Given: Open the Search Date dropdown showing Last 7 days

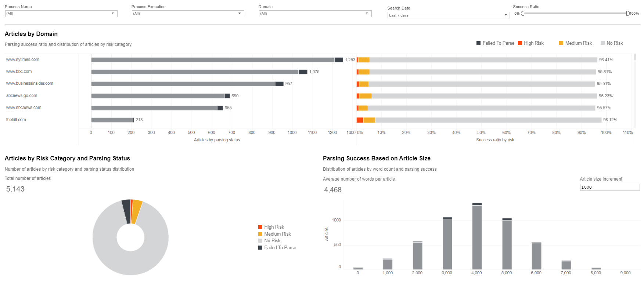Looking at the screenshot, I should (449, 15).
